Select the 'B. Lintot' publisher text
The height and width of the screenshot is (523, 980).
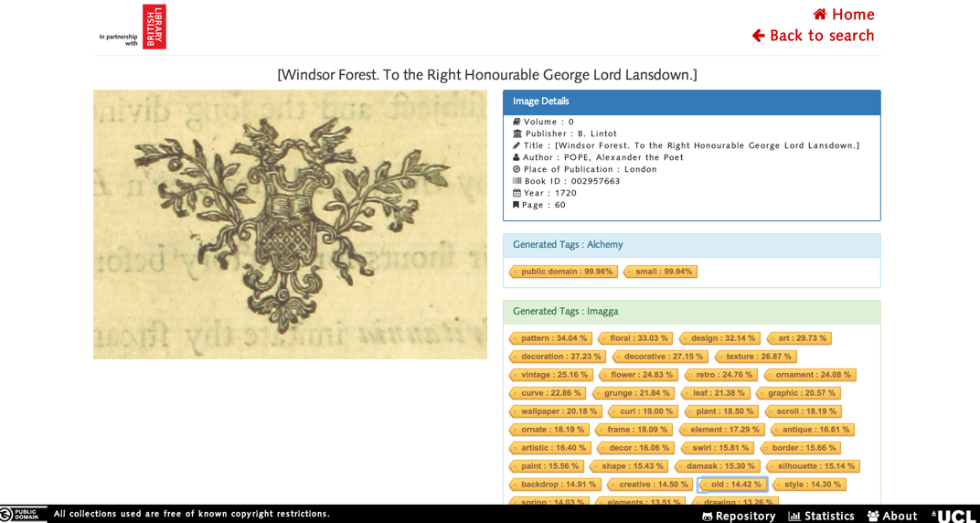[598, 133]
